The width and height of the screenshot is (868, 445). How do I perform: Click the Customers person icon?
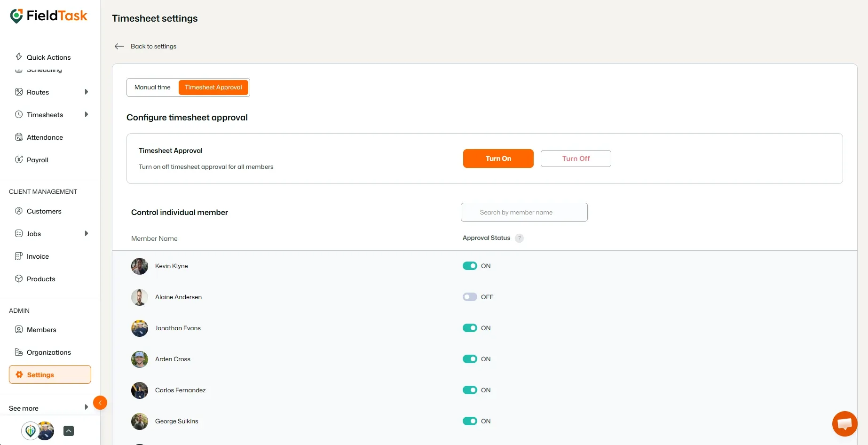[19, 211]
